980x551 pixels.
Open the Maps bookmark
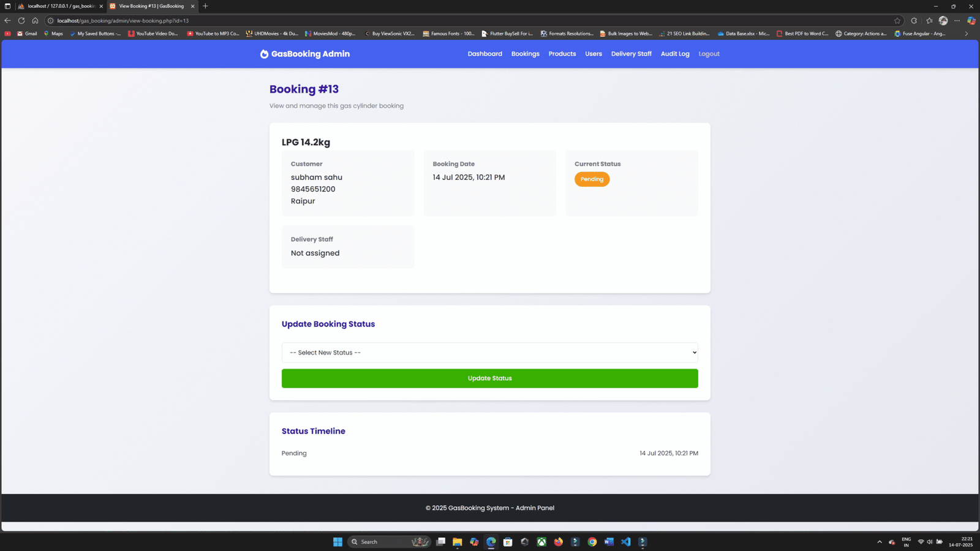[53, 34]
